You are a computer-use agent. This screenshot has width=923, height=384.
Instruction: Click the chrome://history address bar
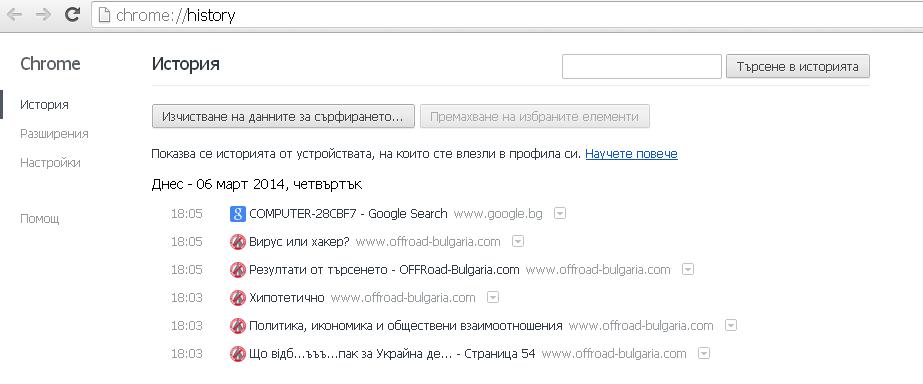tap(506, 15)
